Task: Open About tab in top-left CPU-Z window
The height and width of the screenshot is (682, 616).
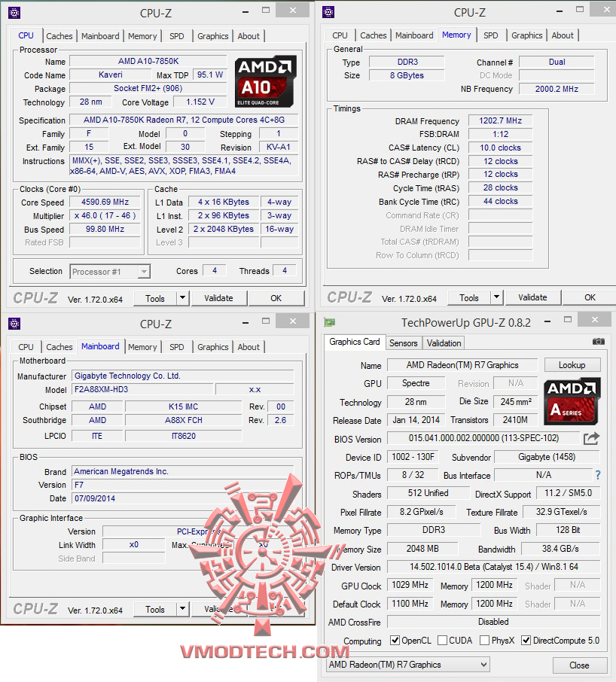Action: tap(249, 36)
